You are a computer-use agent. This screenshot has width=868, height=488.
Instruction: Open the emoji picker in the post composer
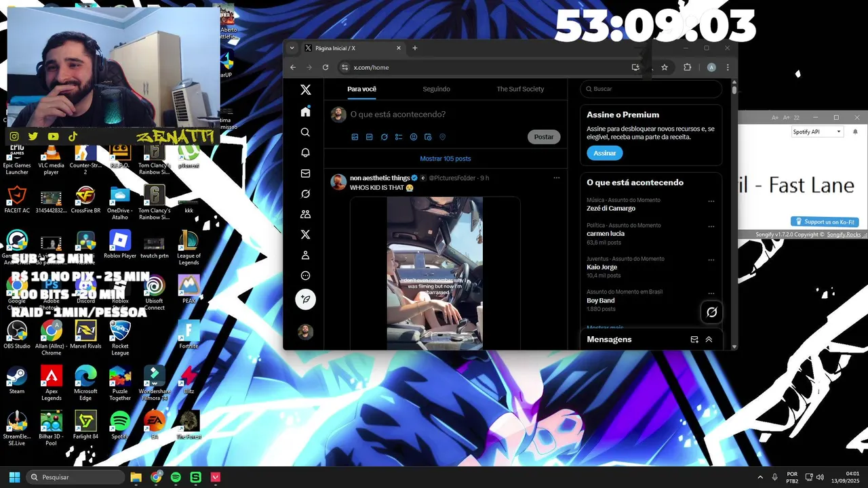414,137
